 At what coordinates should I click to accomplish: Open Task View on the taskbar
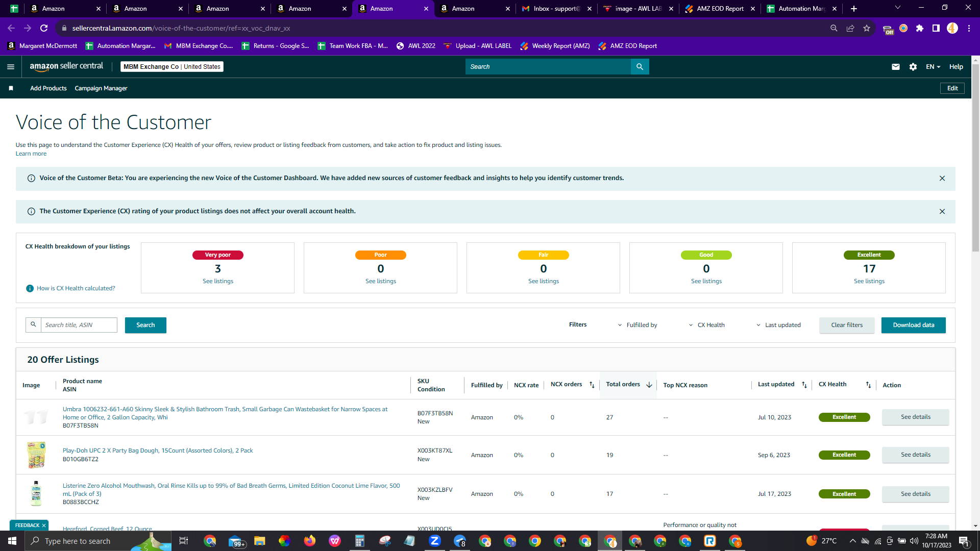184,541
